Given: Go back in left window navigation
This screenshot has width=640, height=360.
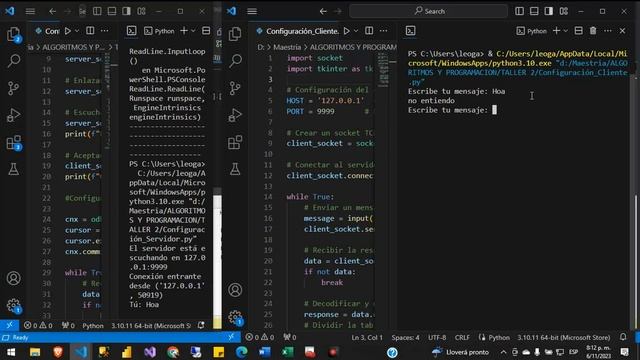Looking at the screenshot, I should tap(52, 11).
